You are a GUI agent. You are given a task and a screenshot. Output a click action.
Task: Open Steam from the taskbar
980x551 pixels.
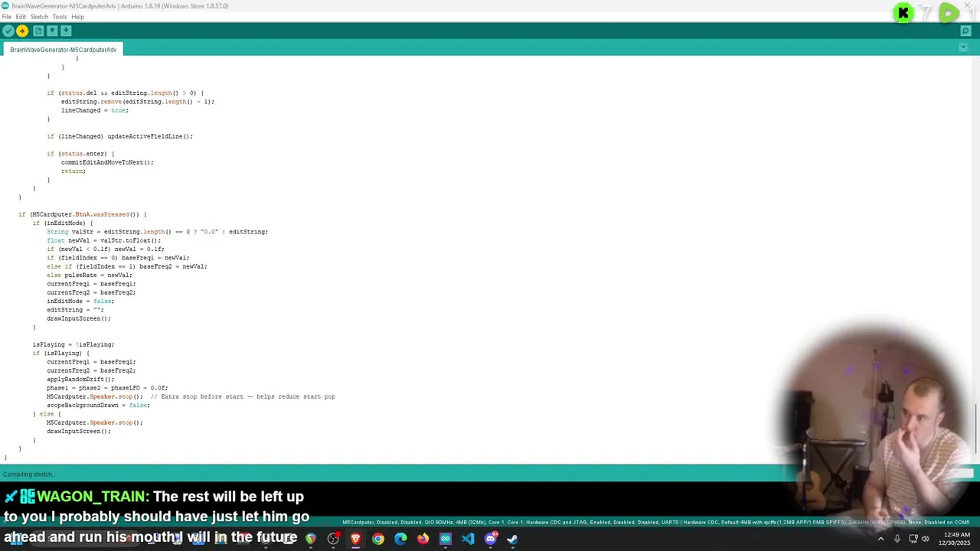coord(512,539)
